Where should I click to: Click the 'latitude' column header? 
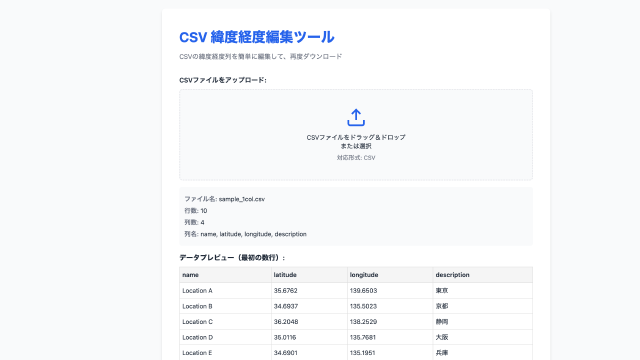(x=309, y=275)
